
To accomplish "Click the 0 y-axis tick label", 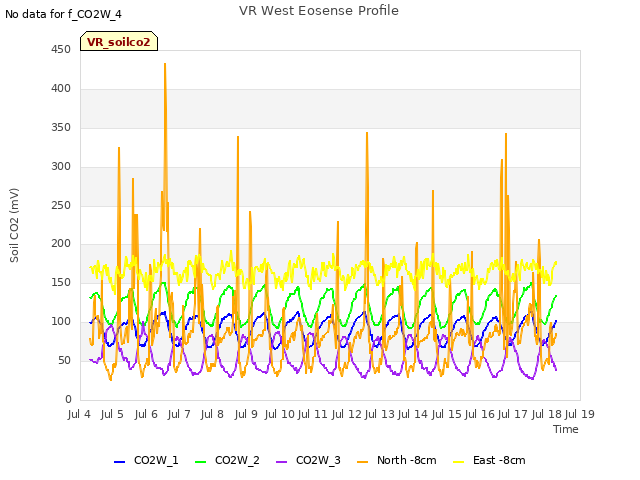I will (68, 400).
